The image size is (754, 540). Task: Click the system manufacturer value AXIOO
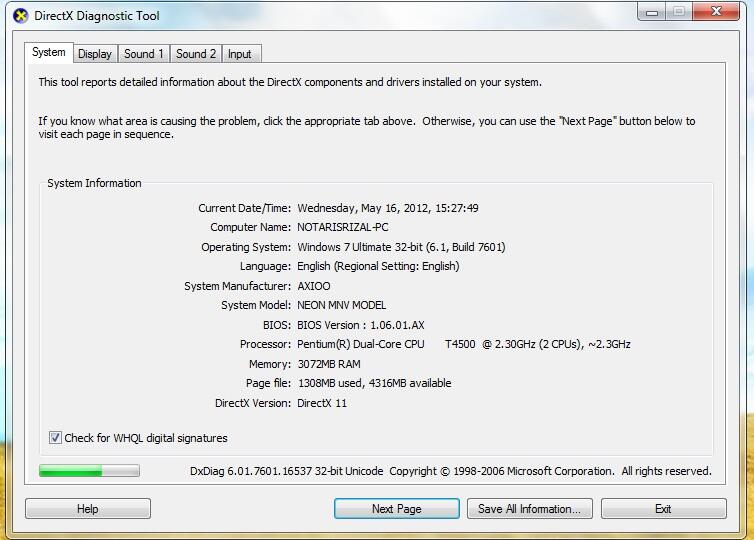(x=314, y=286)
